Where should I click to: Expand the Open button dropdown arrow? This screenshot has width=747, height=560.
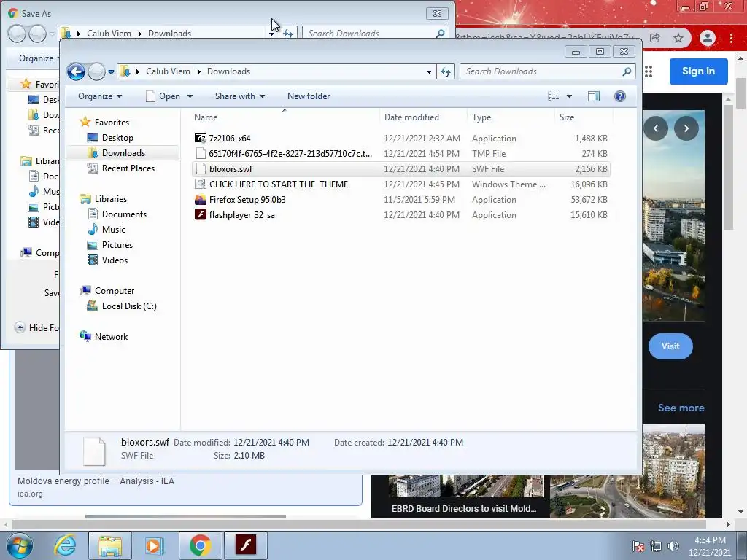190,96
